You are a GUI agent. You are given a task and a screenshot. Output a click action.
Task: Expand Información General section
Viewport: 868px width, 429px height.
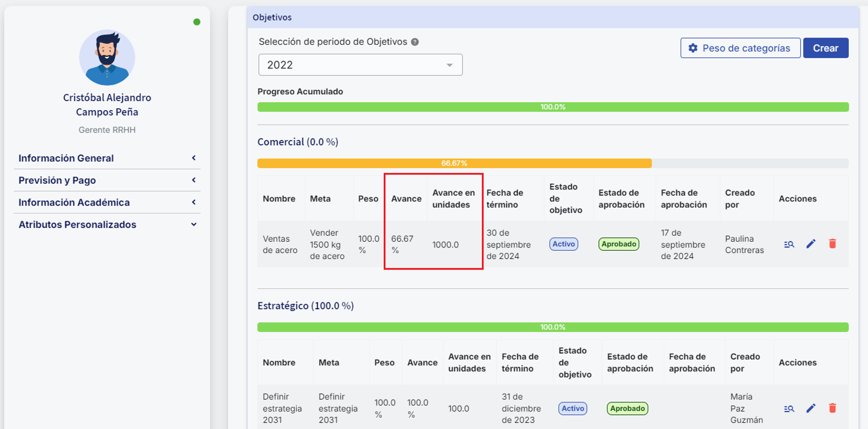click(x=107, y=158)
